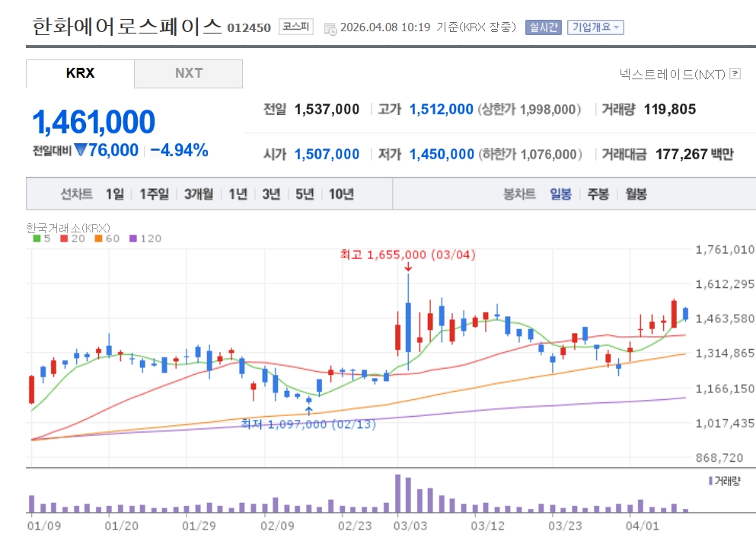Viewport: 756px width, 541px height.
Task: Click the change percentage -4.94%
Action: click(x=179, y=150)
